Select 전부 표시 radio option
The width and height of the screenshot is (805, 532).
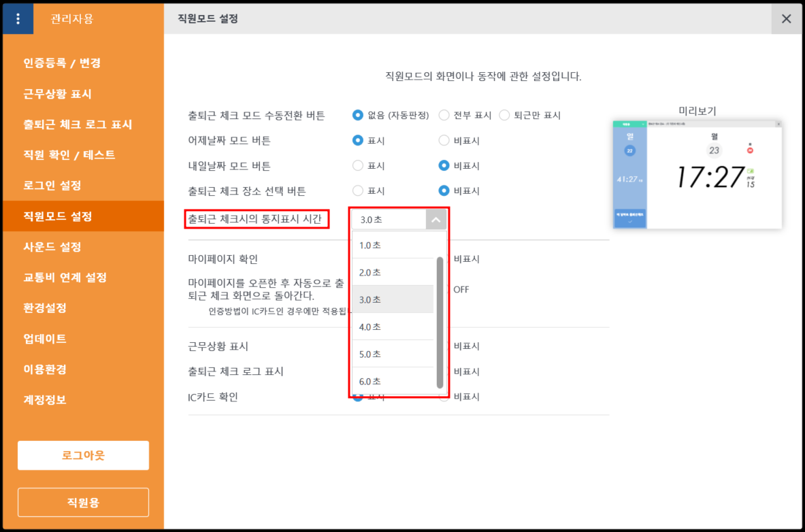pos(444,115)
